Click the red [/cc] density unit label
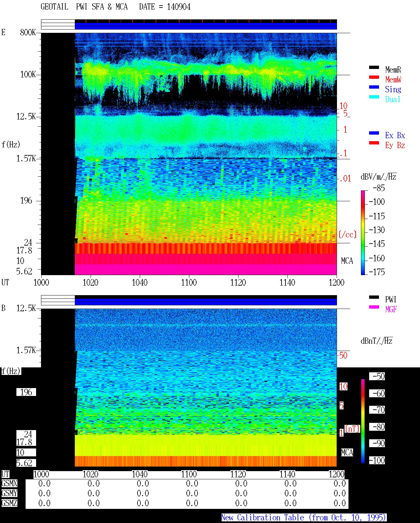The height and width of the screenshot is (523, 420). 347,234
